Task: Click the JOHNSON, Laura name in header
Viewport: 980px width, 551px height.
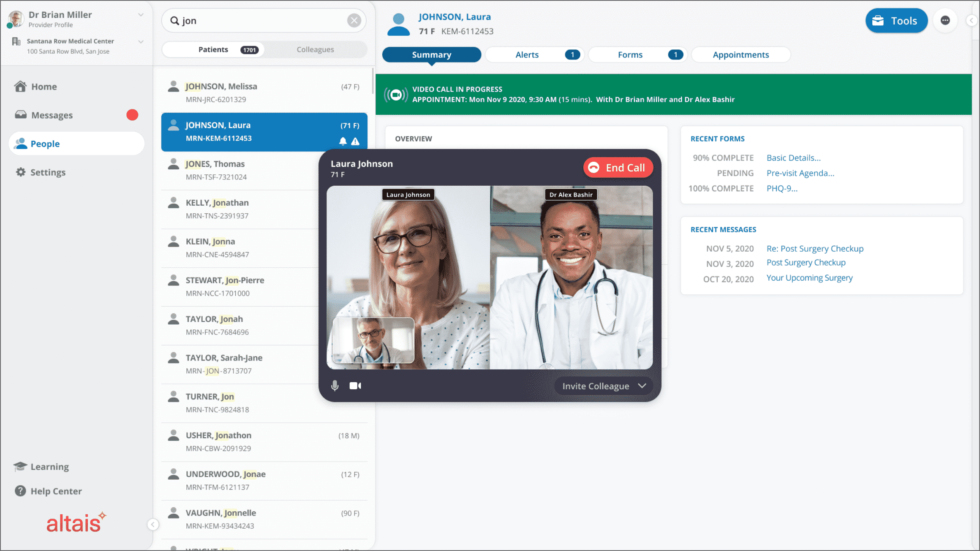Action: pos(455,17)
